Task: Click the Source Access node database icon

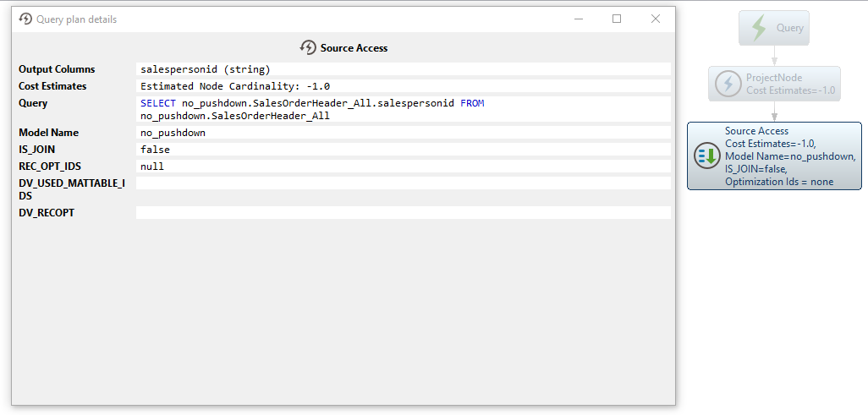Action: 706,156
